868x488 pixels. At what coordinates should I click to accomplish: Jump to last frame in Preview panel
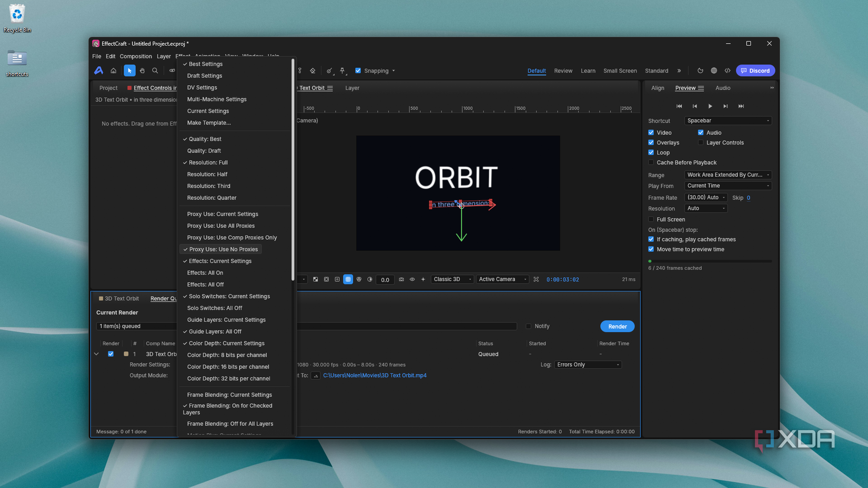741,106
